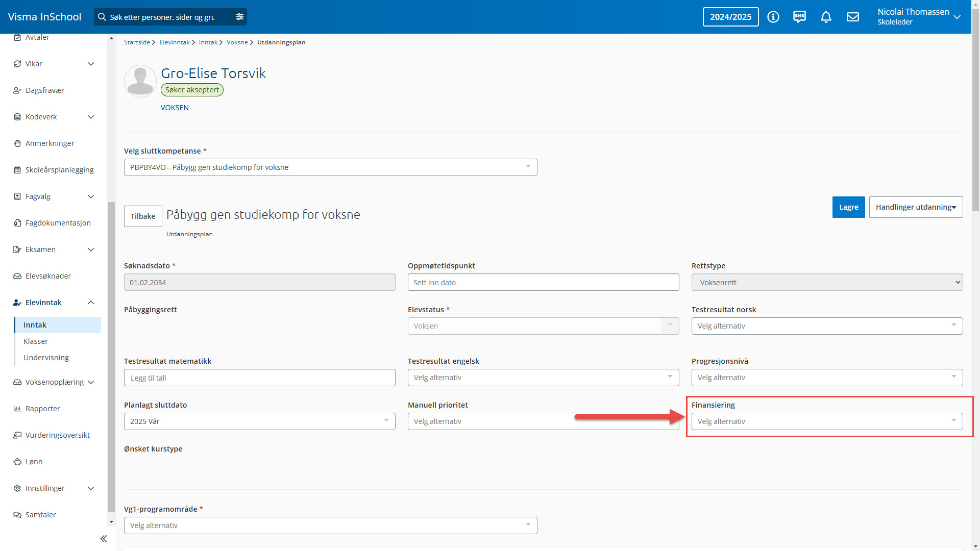
Task: Click the Samtaler chat icon
Action: [x=17, y=515]
